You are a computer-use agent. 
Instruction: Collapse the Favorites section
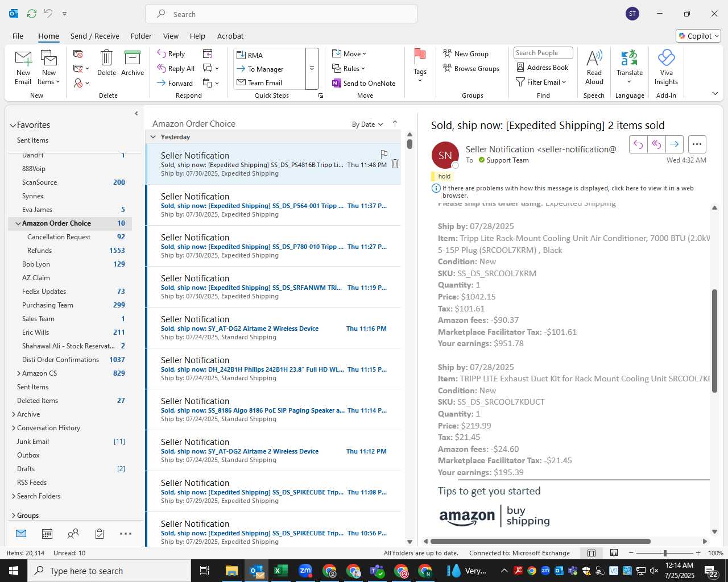13,125
